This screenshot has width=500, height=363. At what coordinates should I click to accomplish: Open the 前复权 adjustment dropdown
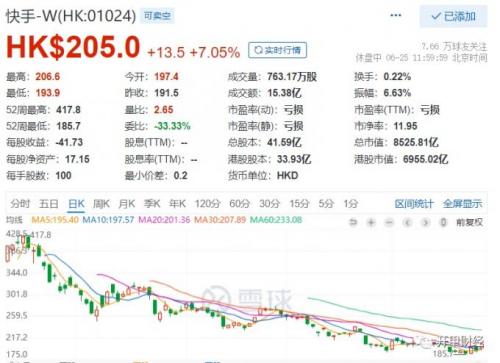[469, 222]
